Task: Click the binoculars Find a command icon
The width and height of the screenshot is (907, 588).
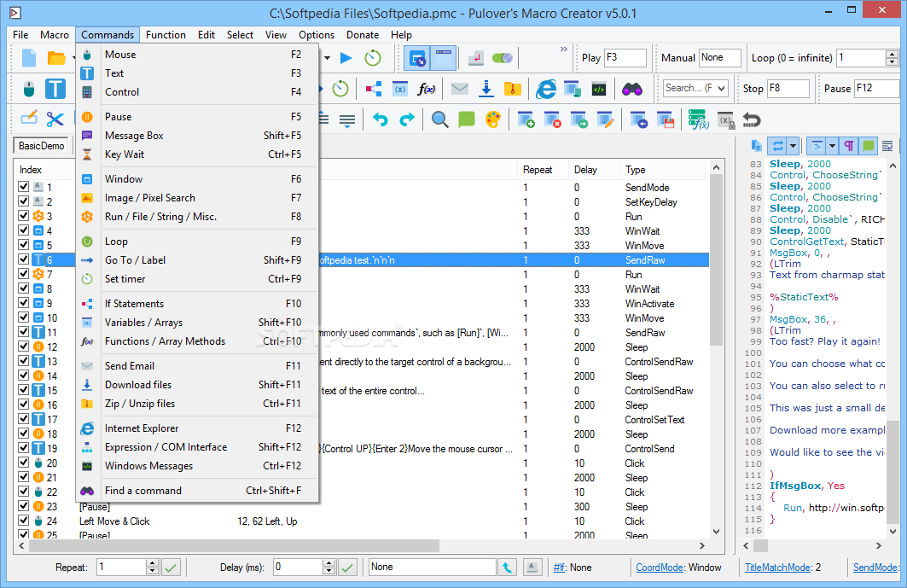Action: tap(631, 89)
